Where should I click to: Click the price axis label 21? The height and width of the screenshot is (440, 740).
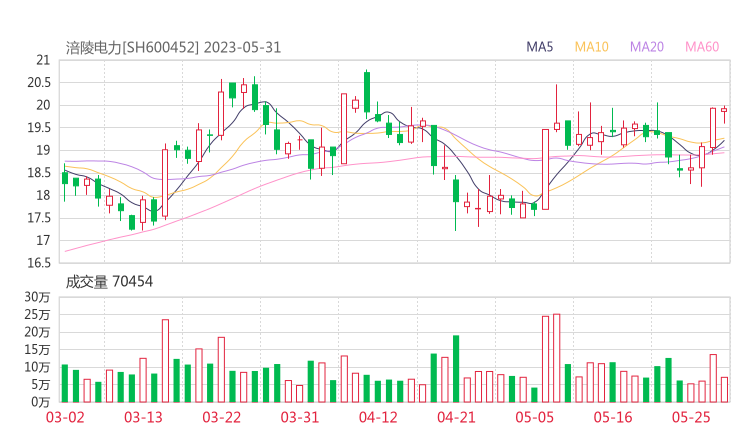(43, 60)
